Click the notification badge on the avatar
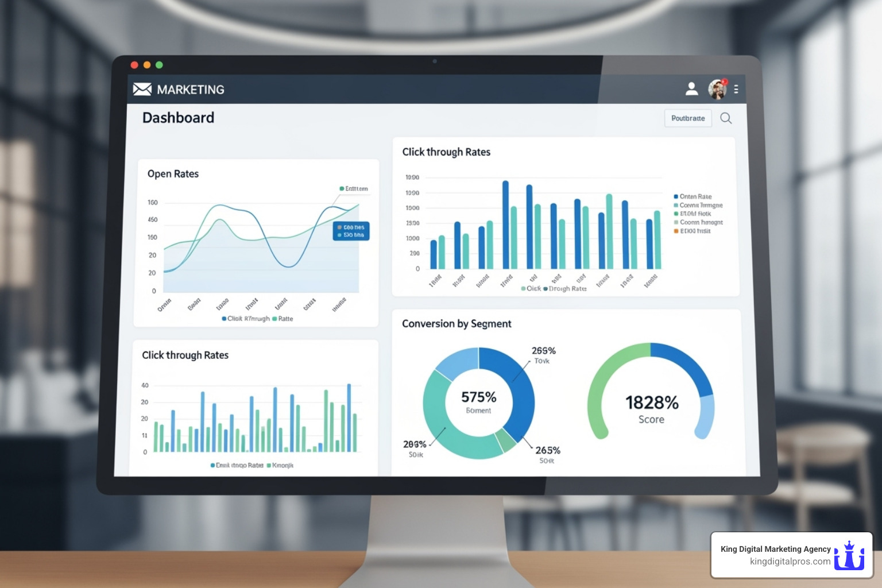Screen dimensions: 882x588 tap(724, 82)
